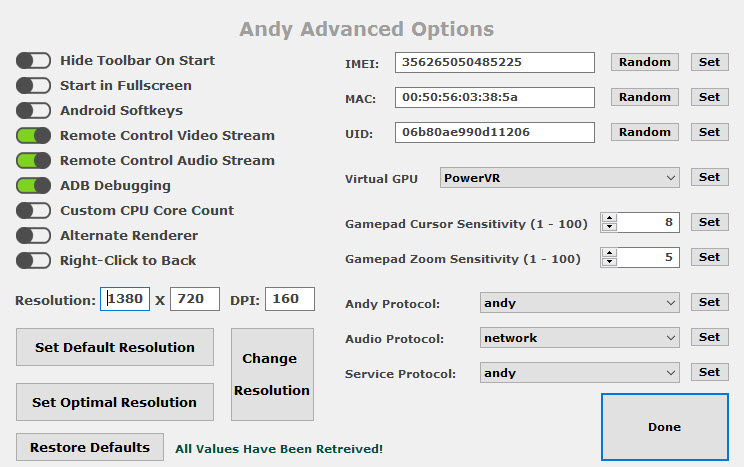Enable Right-Click to Back switch
This screenshot has height=467, width=744.
[x=33, y=260]
